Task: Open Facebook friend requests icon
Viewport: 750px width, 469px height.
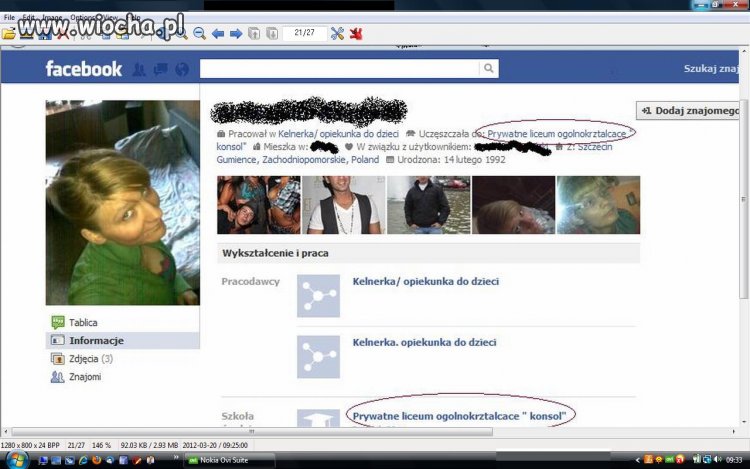Action: tap(139, 70)
